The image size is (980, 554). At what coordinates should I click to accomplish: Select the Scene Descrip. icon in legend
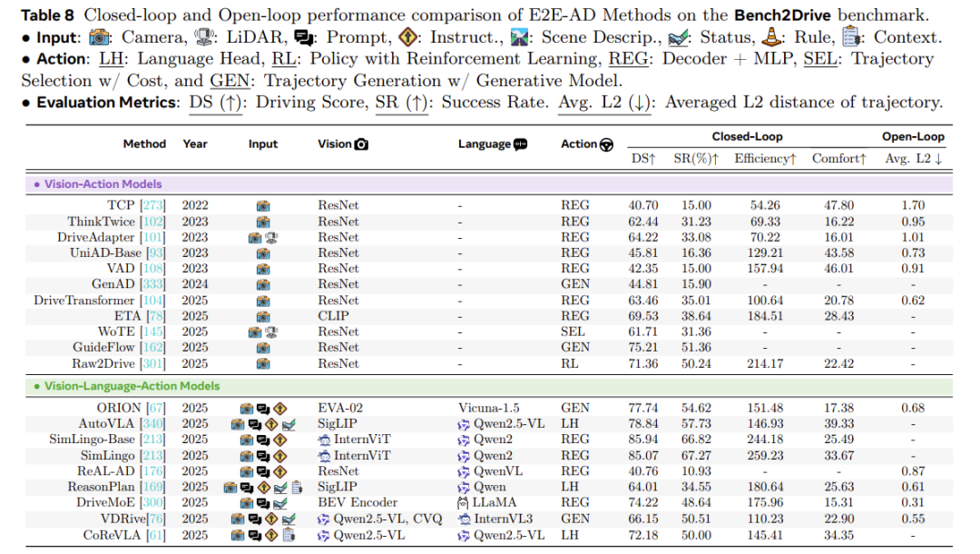(522, 37)
